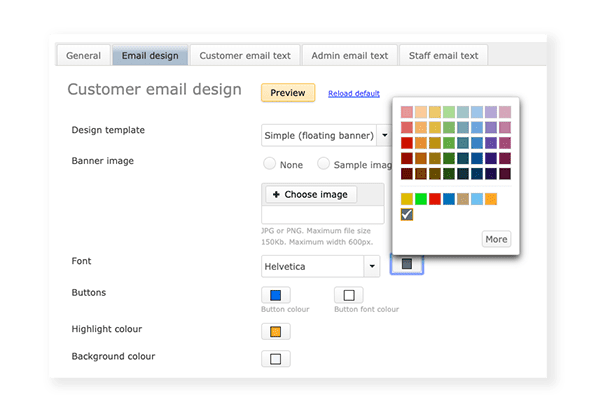
Task: Pick the bright green recent colour swatch
Action: (421, 199)
